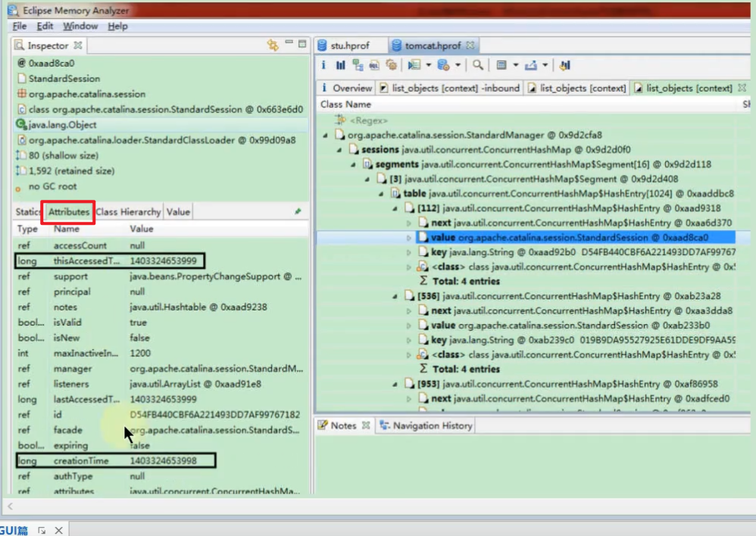Click the Group result by table icon
The height and width of the screenshot is (536, 756).
[501, 65]
